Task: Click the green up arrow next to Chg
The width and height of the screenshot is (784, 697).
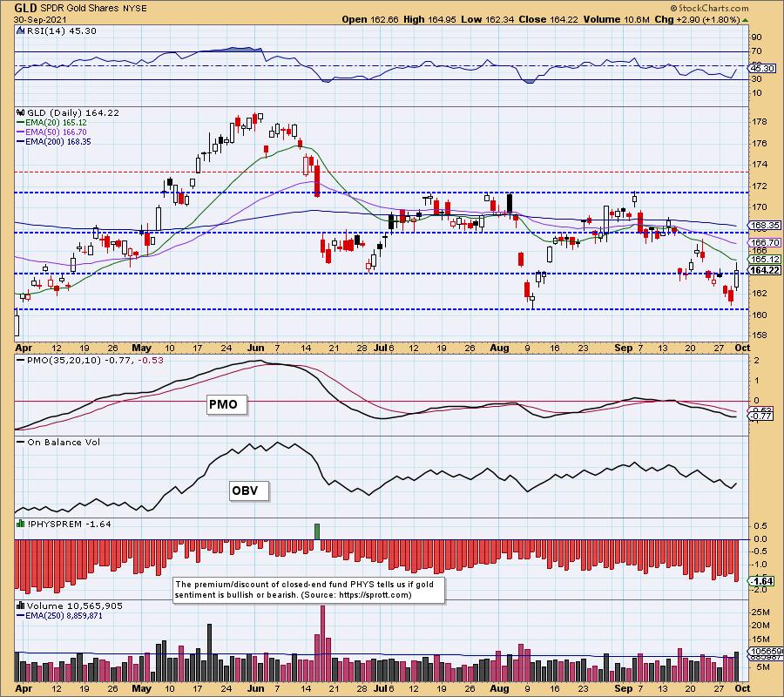Action: coord(746,20)
